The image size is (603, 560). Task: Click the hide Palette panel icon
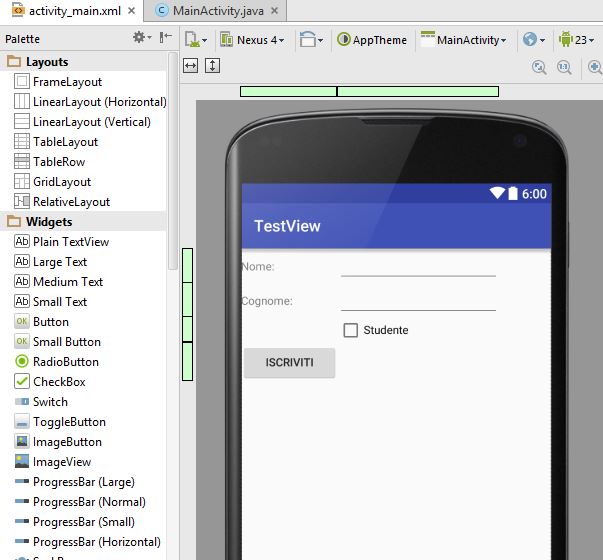click(x=166, y=38)
